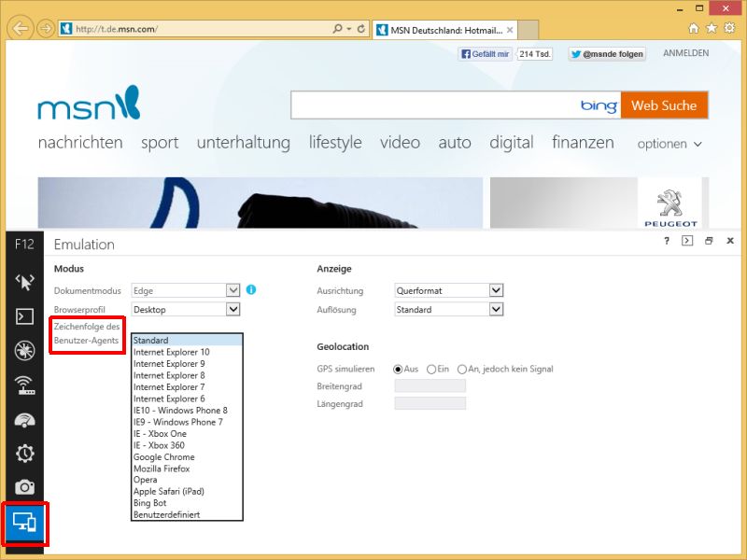
Task: Choose IE9 - Windows Phone 7 option
Action: coord(188,422)
